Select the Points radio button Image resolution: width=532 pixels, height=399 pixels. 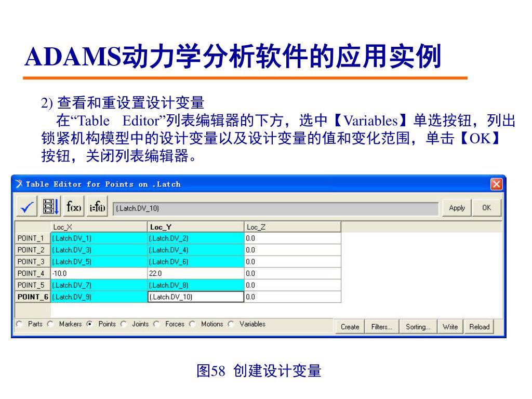point(90,324)
